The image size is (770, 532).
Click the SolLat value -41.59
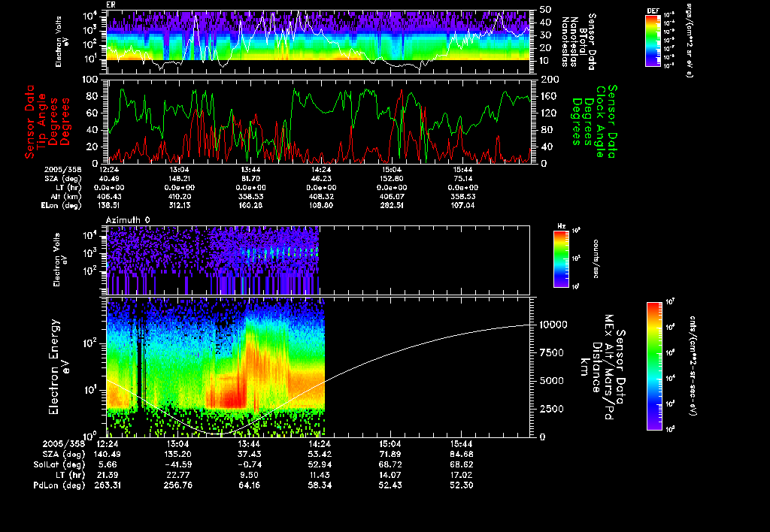click(x=178, y=465)
